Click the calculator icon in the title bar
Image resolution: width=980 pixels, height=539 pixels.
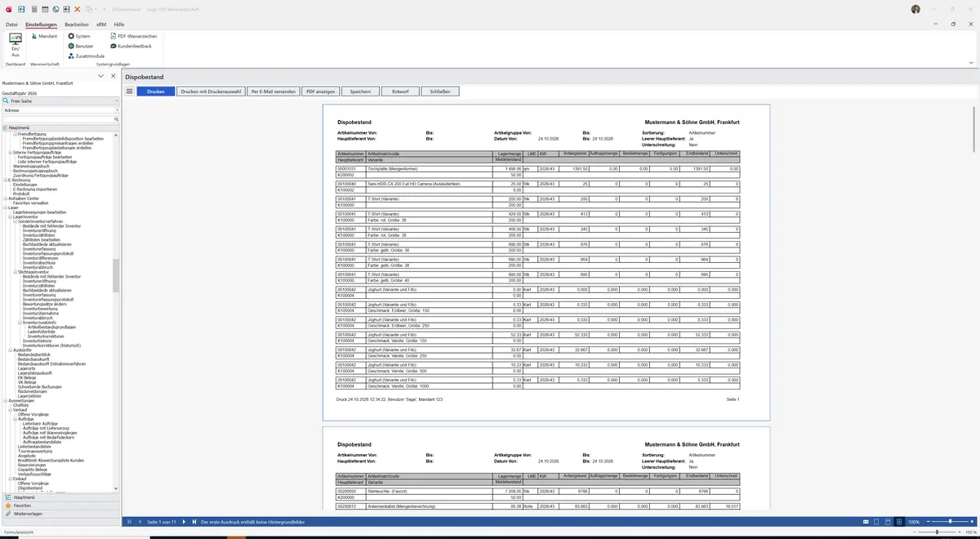[x=33, y=8]
